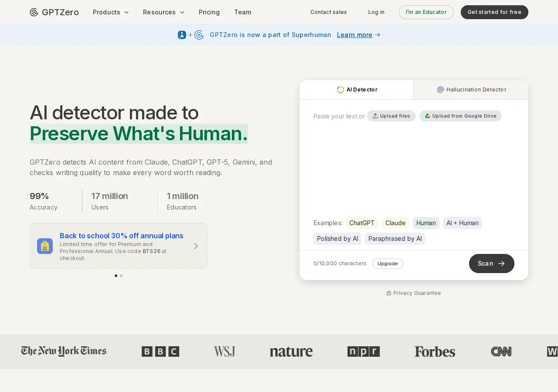Load the Polished by AI example

(x=337, y=239)
